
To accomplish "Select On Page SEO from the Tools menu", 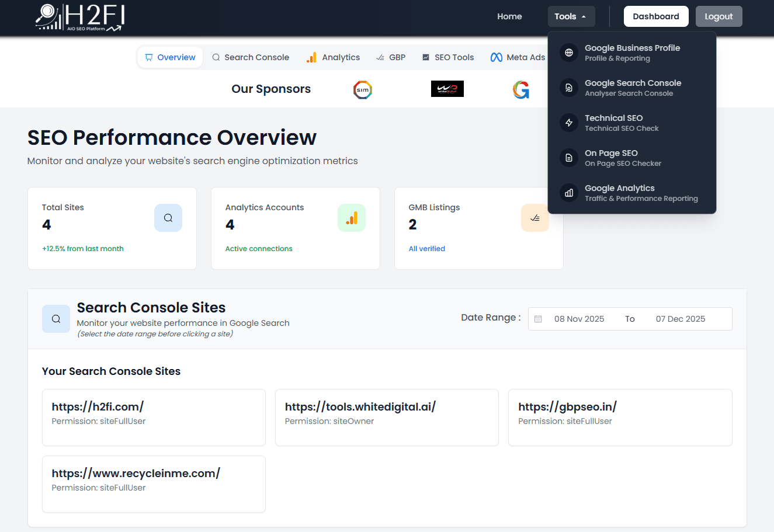I will point(611,158).
